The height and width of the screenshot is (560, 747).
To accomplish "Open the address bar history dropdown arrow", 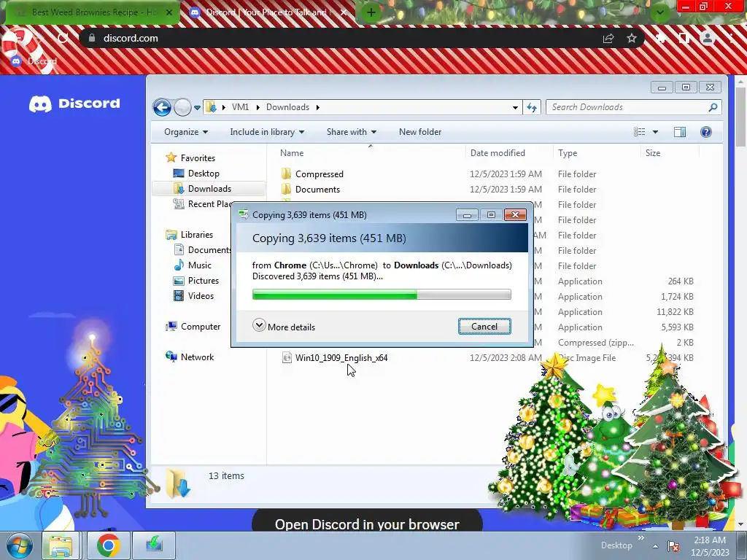I will [515, 108].
